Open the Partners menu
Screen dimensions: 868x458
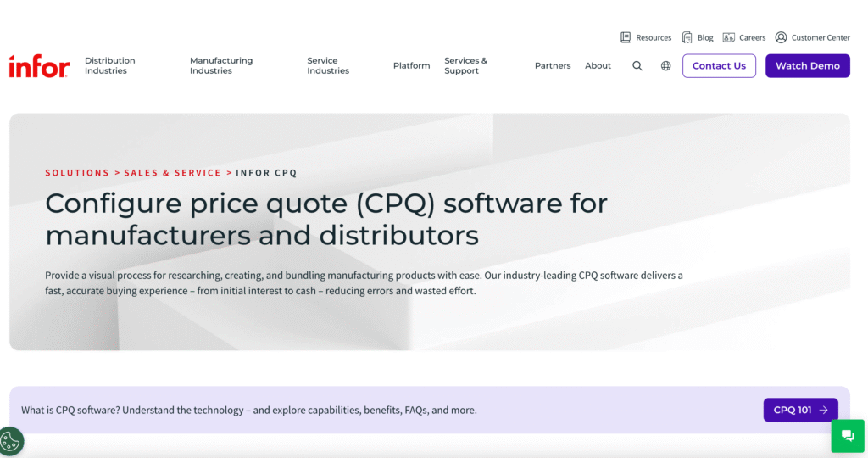[553, 66]
